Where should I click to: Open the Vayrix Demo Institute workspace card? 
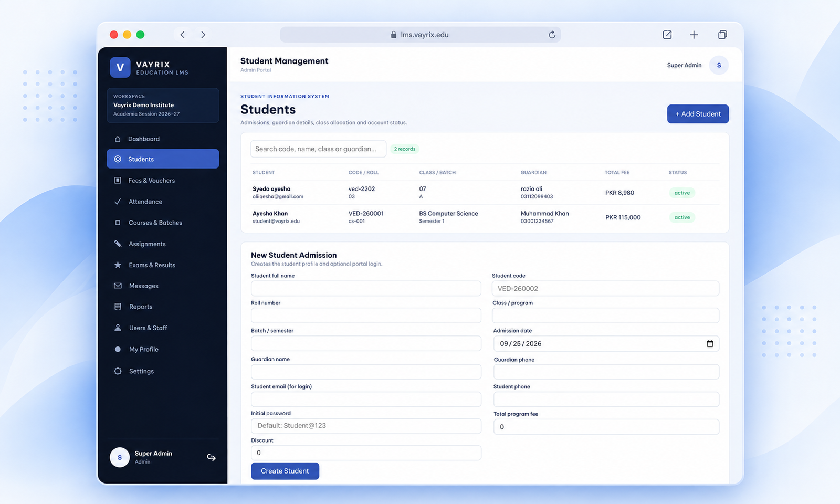click(x=163, y=106)
